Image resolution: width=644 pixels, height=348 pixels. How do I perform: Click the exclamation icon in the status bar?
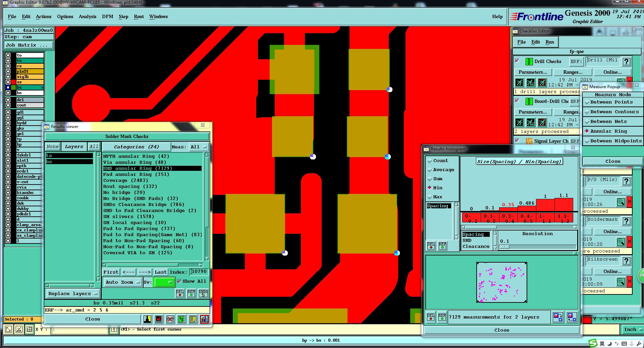114,330
